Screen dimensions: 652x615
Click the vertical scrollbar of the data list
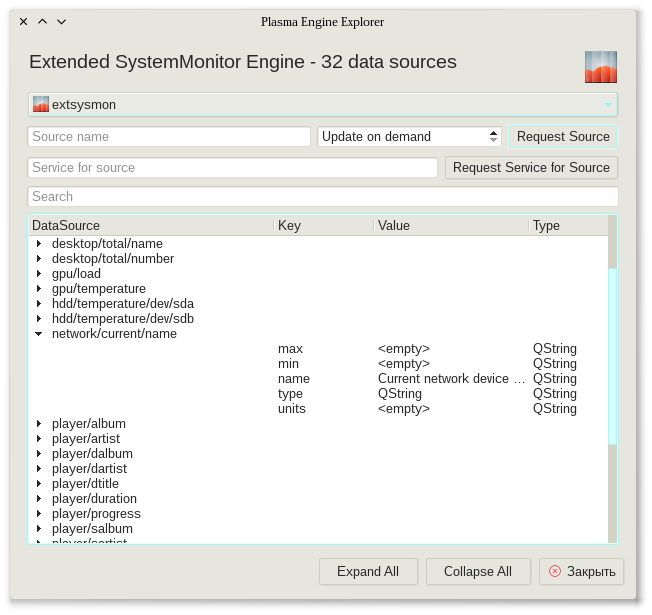(x=612, y=355)
